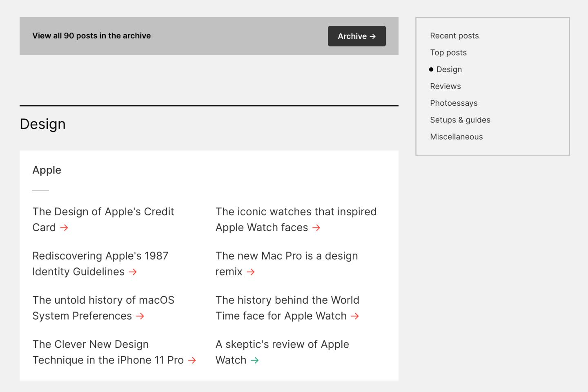Go to Top posts section
The width and height of the screenshot is (588, 392).
(448, 52)
